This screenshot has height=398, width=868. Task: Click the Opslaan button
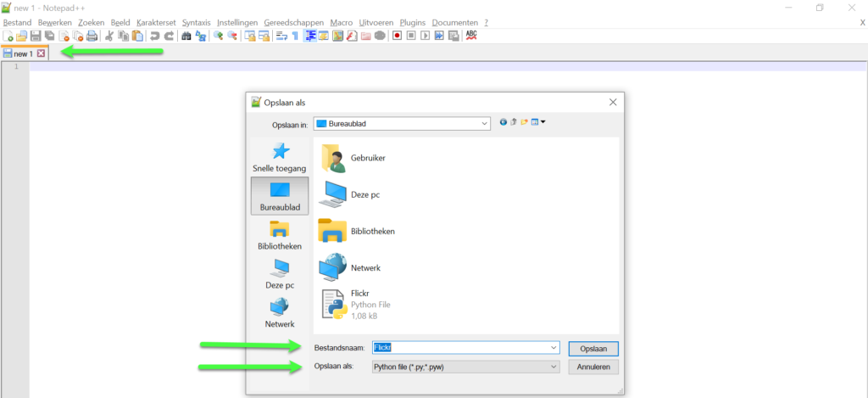tap(593, 349)
